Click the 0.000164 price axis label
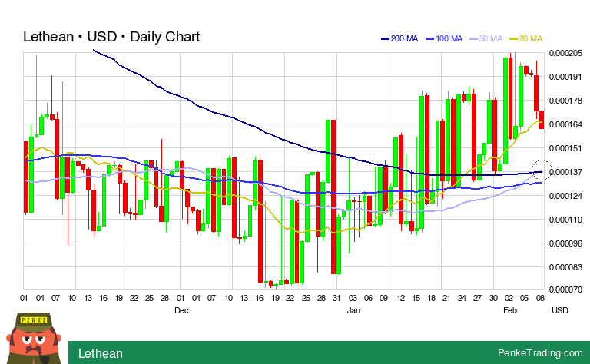 click(x=565, y=124)
